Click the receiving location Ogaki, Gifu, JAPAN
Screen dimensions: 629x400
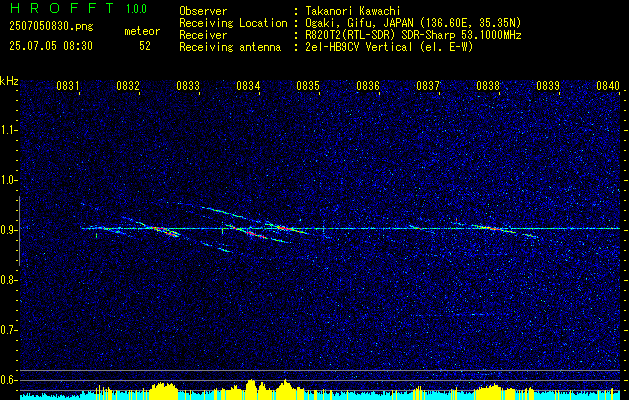tap(359, 23)
